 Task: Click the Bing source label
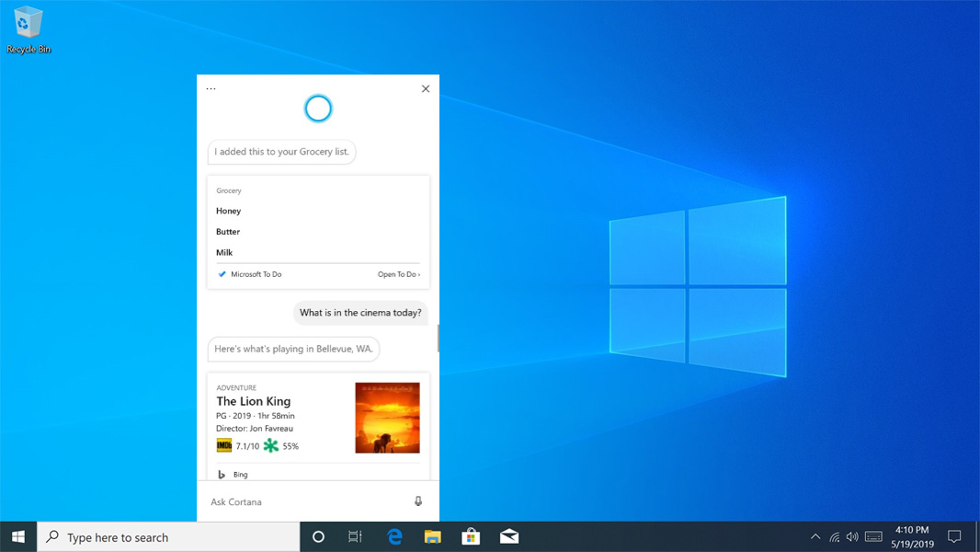[x=241, y=475]
